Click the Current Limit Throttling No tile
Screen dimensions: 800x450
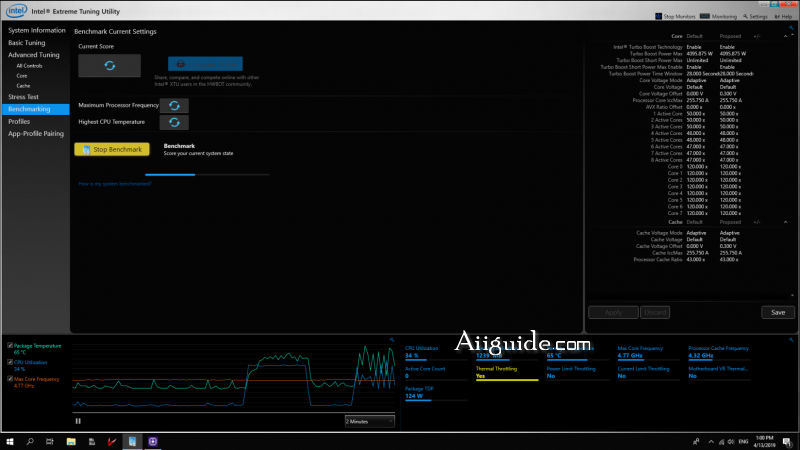coord(648,372)
